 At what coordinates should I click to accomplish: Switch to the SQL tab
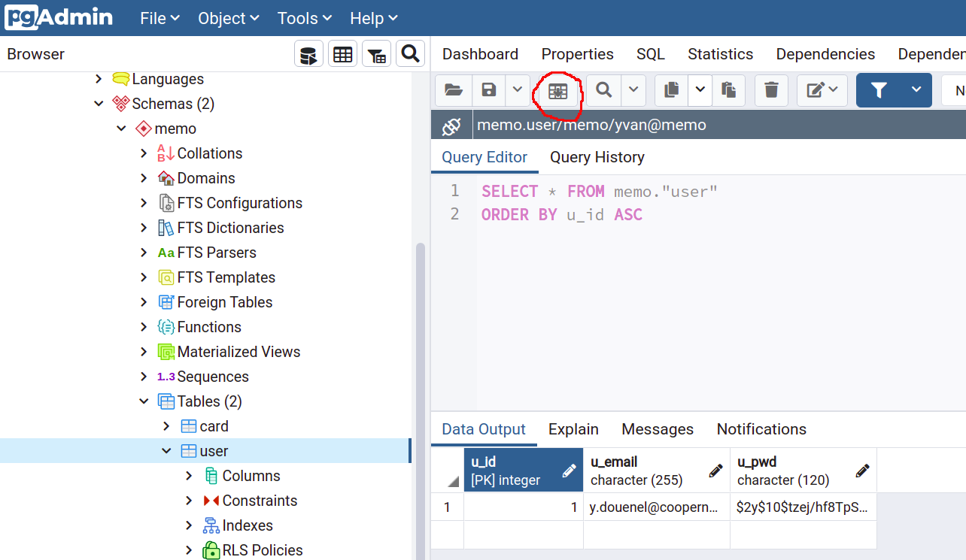[x=651, y=54]
